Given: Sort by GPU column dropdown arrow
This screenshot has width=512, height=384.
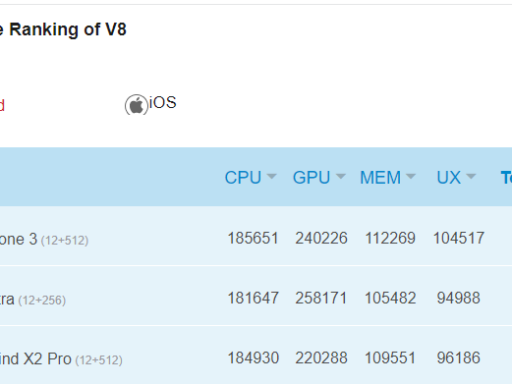Looking at the screenshot, I should tap(341, 176).
